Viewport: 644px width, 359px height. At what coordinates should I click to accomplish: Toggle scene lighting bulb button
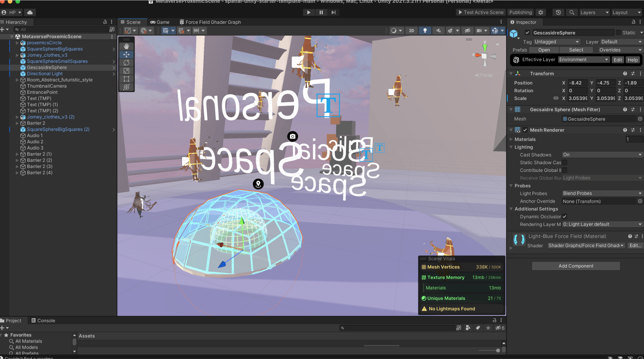[x=425, y=30]
